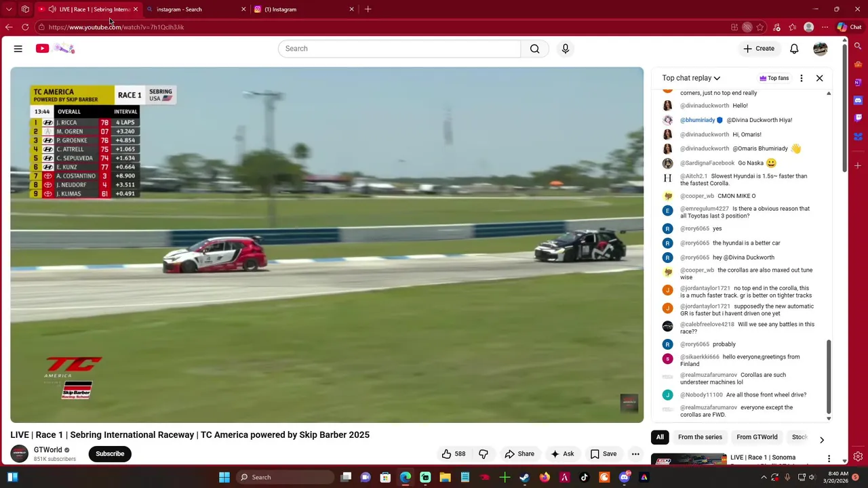Open Edge profile avatar
Screen dimensions: 868x488
coord(808,27)
